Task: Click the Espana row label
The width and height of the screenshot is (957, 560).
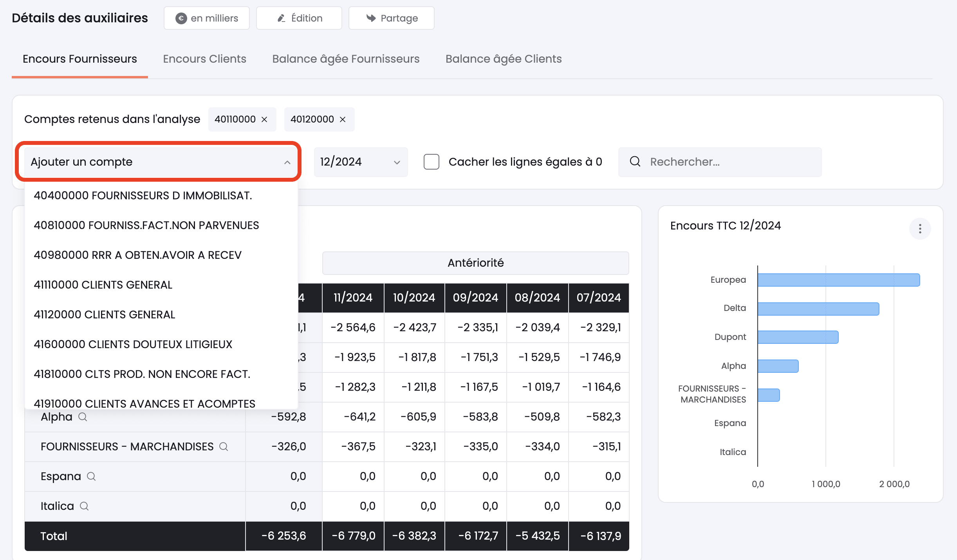Action: click(61, 476)
